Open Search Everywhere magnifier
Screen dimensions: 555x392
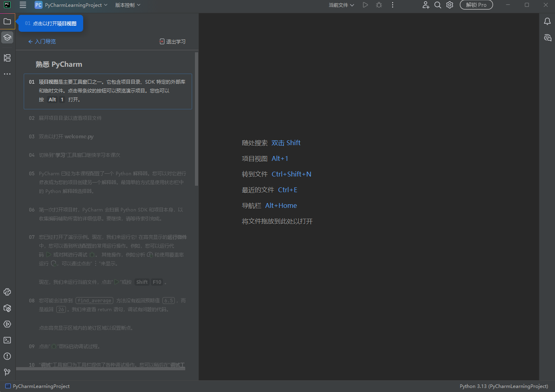[x=438, y=5]
